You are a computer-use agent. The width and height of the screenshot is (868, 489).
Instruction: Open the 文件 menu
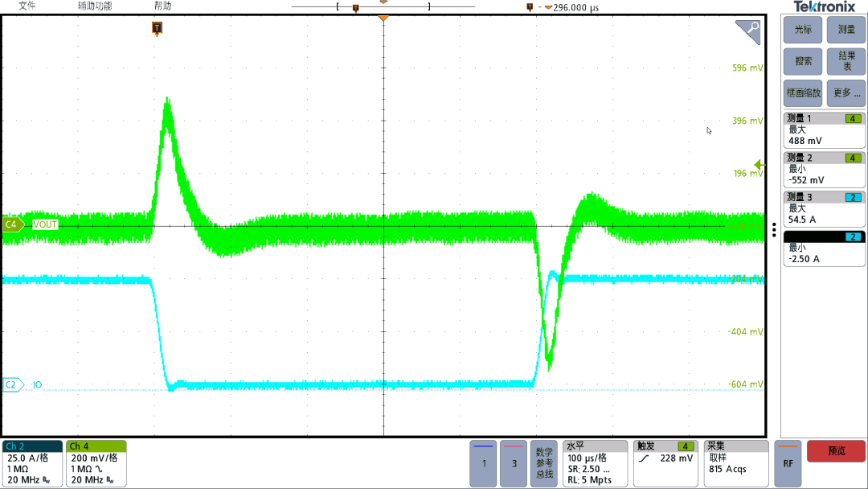27,6
